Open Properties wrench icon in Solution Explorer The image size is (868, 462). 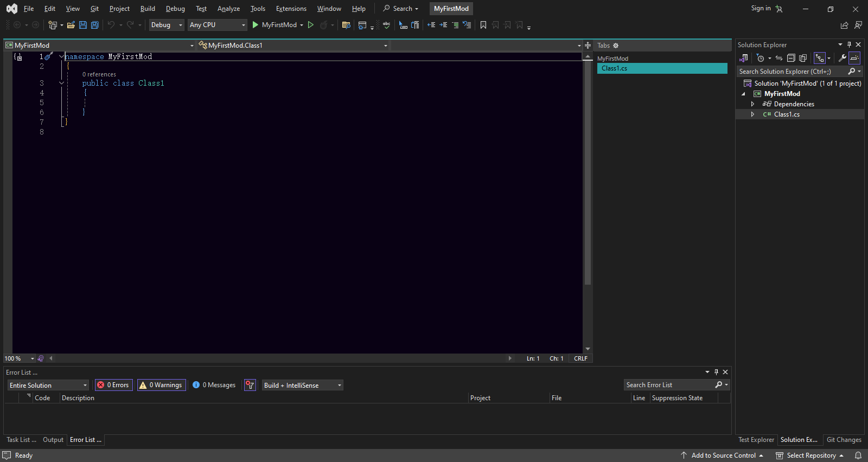842,58
